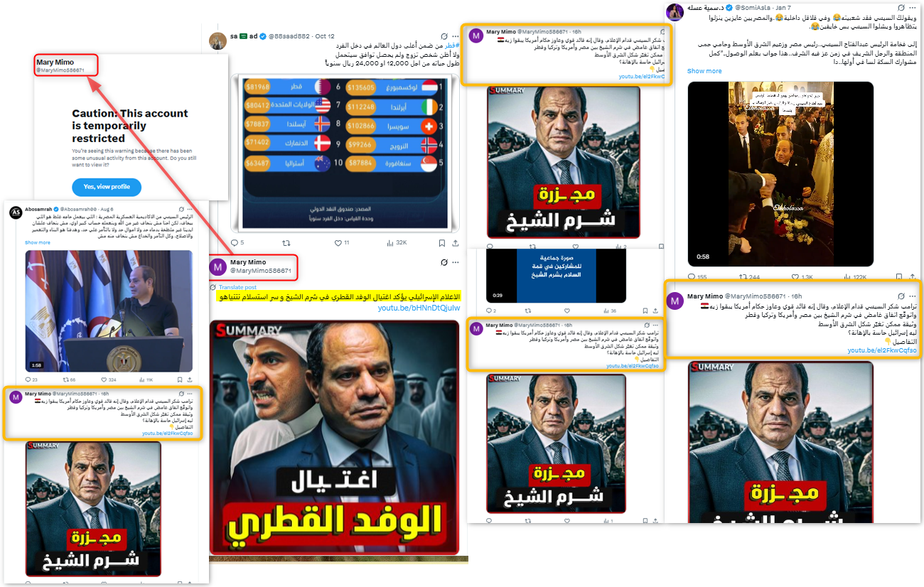
Task: Click the "Yes, view profile" button
Action: (106, 186)
